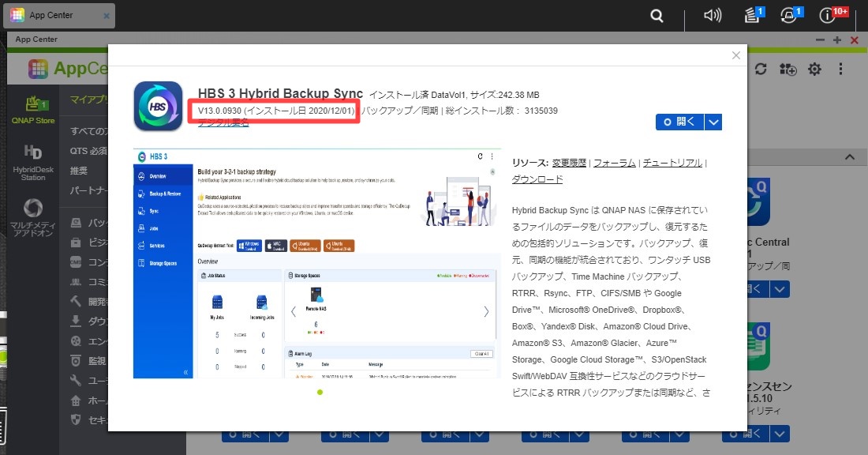Screen dimensions: 868x455
Task: Open the download link
Action: [537, 179]
